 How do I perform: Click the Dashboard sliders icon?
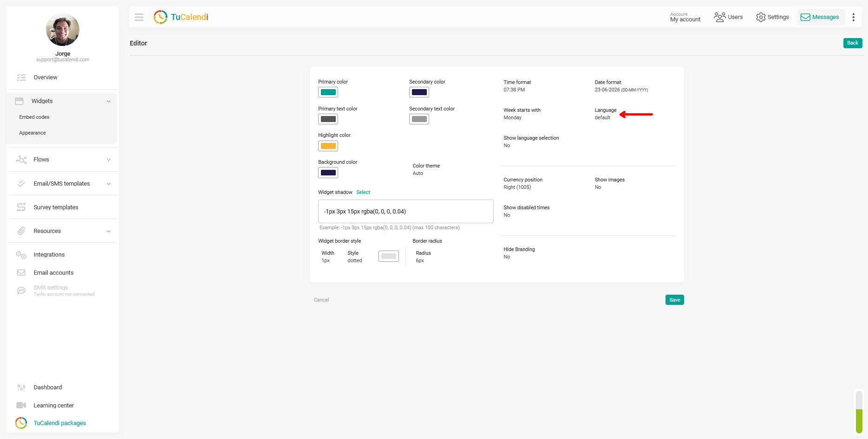point(21,387)
